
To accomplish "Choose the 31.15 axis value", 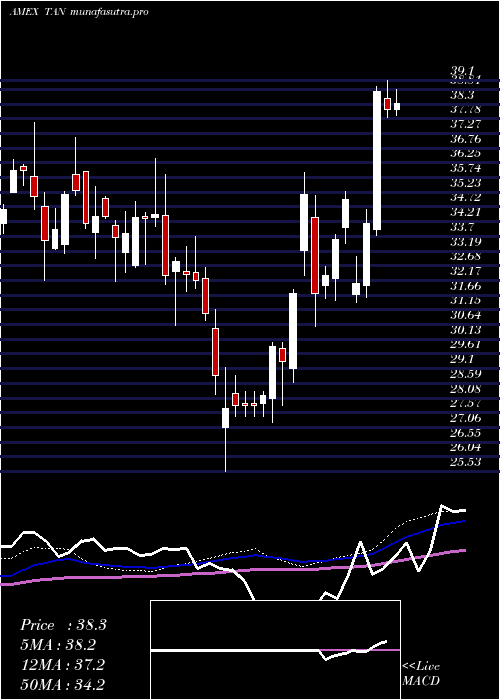I will tap(466, 300).
